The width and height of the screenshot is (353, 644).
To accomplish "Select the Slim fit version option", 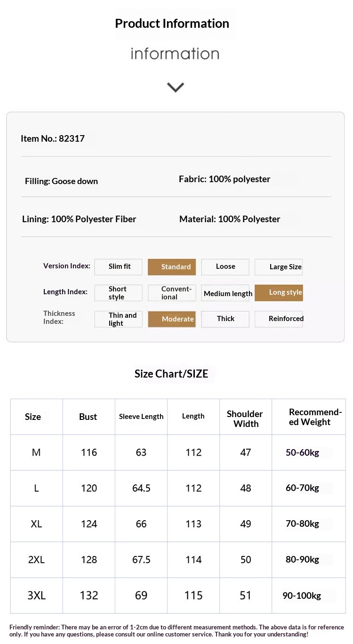I will [x=119, y=267].
